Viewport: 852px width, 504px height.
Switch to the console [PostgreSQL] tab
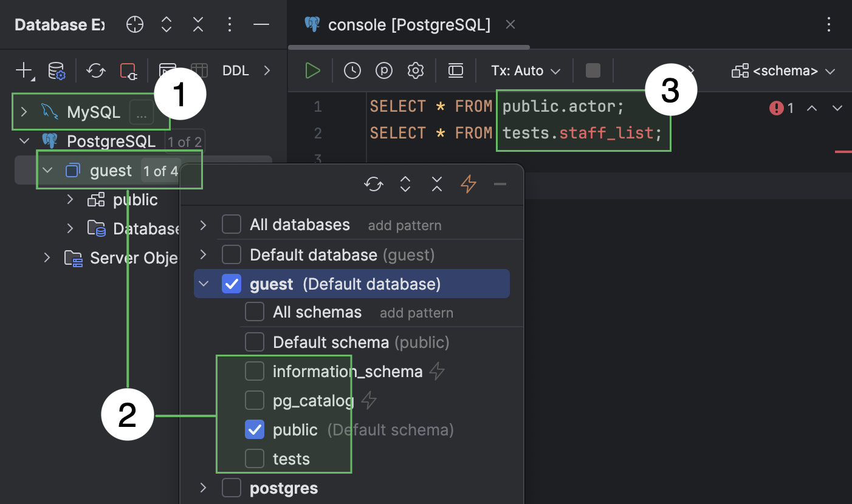coord(408,25)
